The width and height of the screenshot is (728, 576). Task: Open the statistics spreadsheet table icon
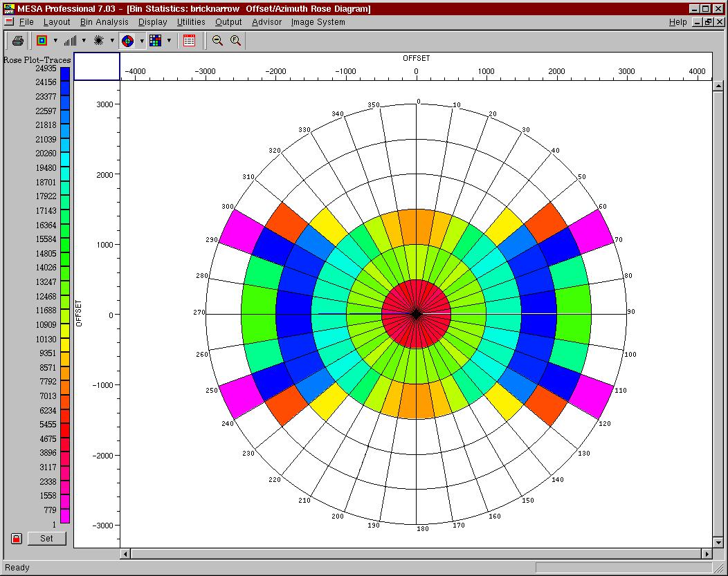click(189, 40)
